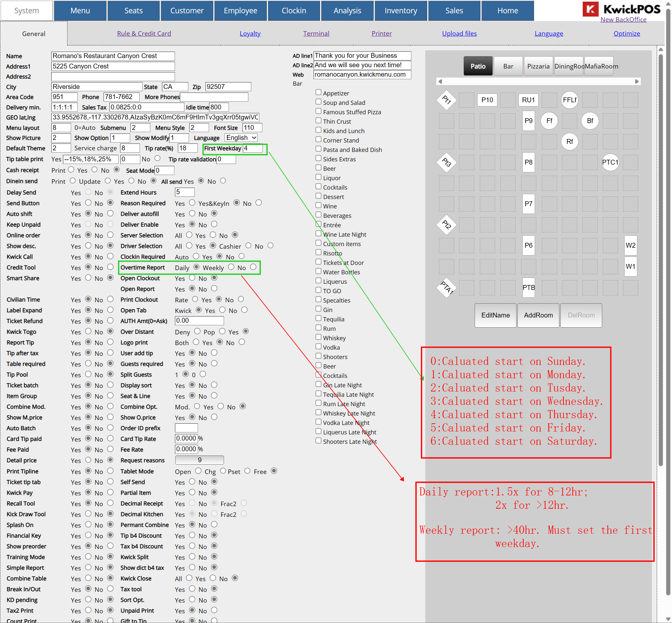Select round table PTC1
This screenshot has height=623, width=672.
tap(610, 162)
